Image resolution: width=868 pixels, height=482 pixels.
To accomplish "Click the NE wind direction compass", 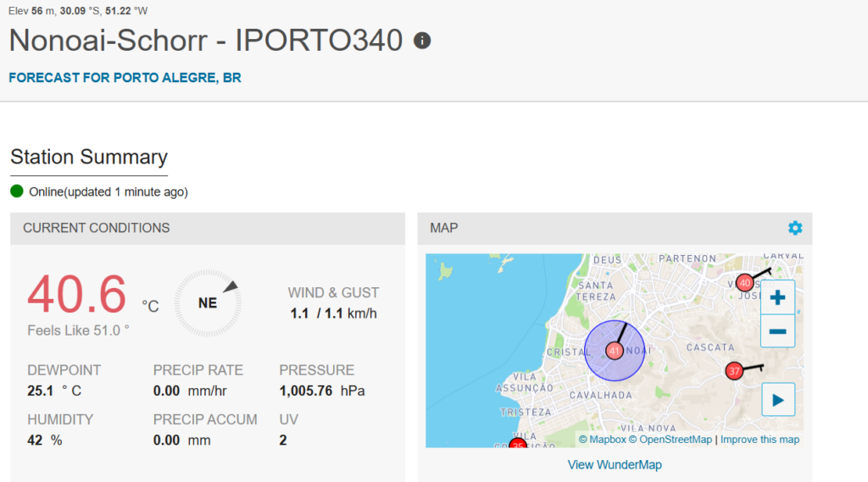I will pos(208,303).
